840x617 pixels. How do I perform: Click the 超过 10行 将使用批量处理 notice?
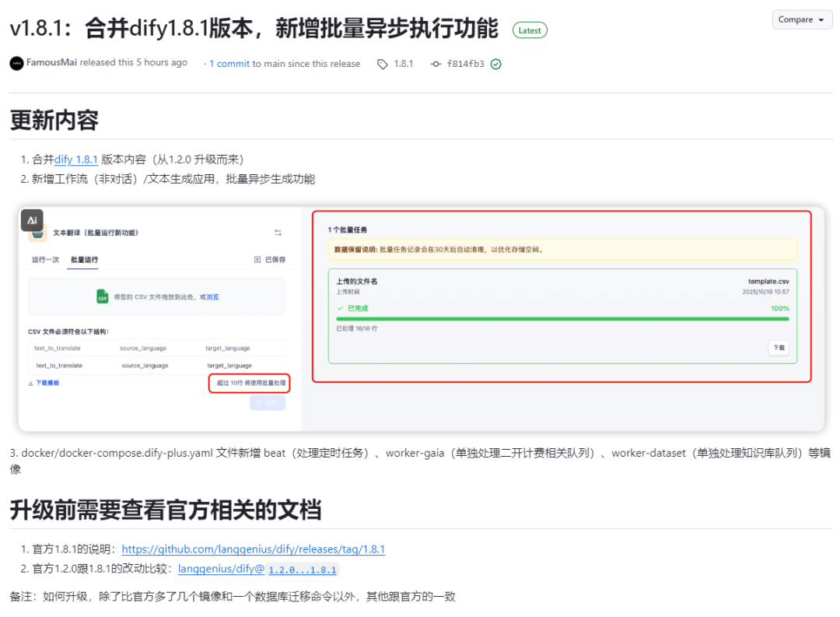pyautogui.click(x=250, y=383)
